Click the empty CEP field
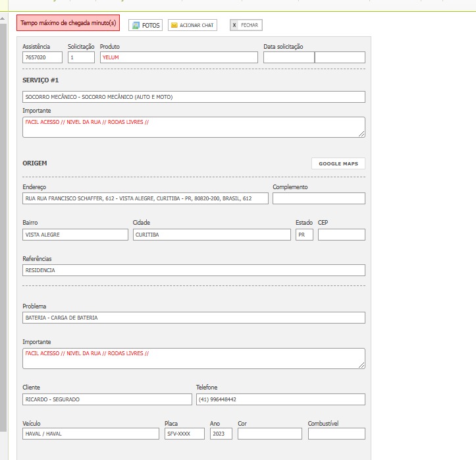 click(x=341, y=235)
